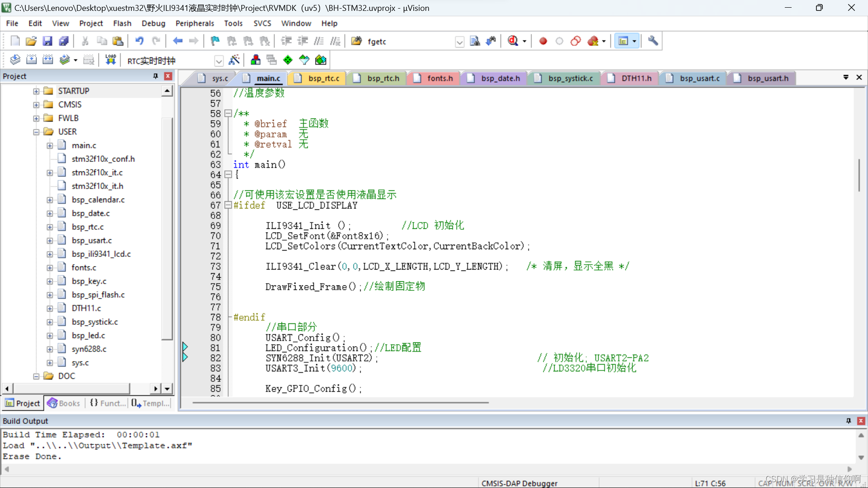This screenshot has width=868, height=488.
Task: Select bsp_ili9341_lcd.c in project tree
Action: (x=101, y=254)
